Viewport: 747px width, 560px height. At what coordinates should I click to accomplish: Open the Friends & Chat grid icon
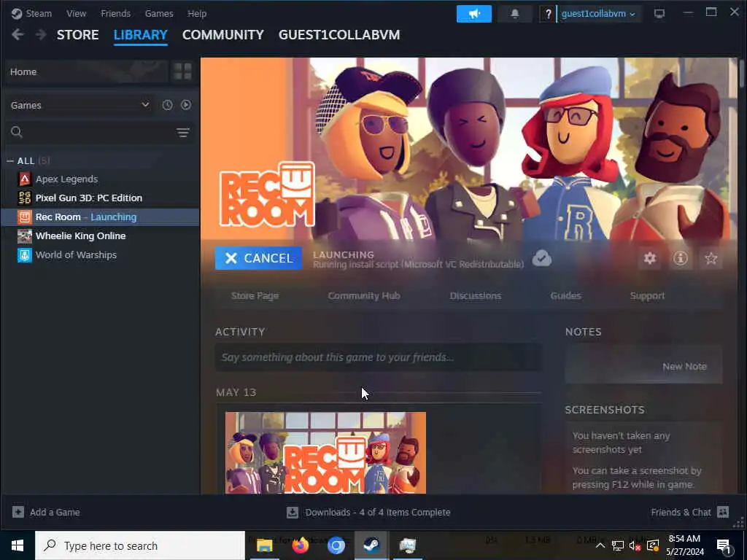(723, 512)
